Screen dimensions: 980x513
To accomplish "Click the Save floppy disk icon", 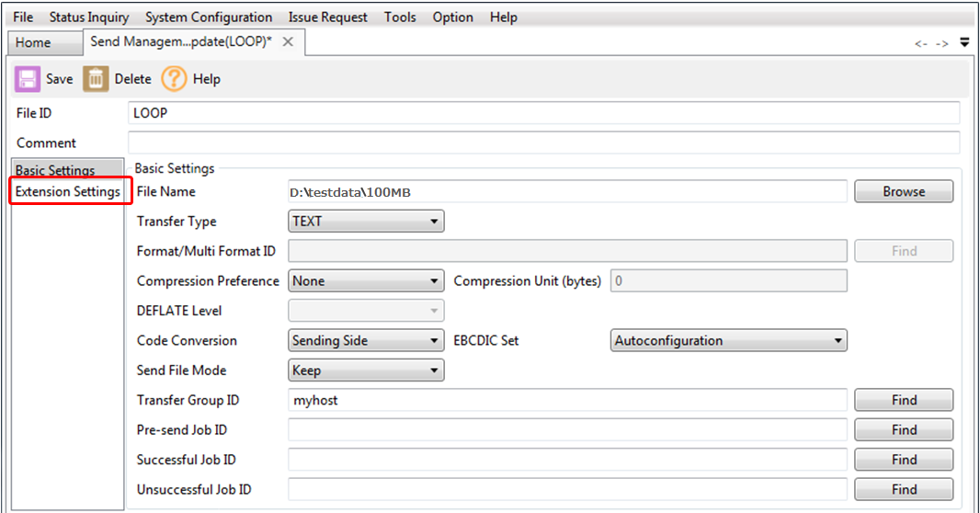I will pyautogui.click(x=28, y=79).
